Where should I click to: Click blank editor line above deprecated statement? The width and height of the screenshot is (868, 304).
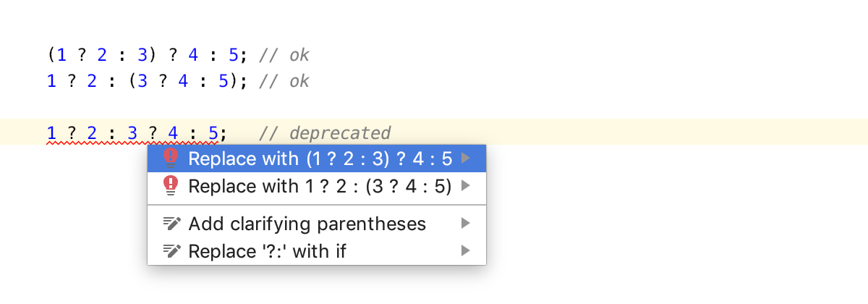click(434, 106)
